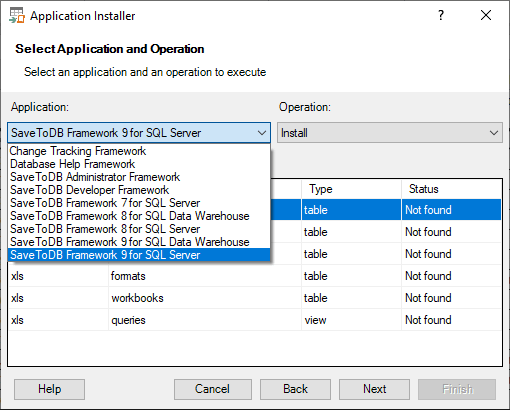Image resolution: width=510 pixels, height=410 pixels.
Task: Click the Status column header
Action: click(451, 189)
